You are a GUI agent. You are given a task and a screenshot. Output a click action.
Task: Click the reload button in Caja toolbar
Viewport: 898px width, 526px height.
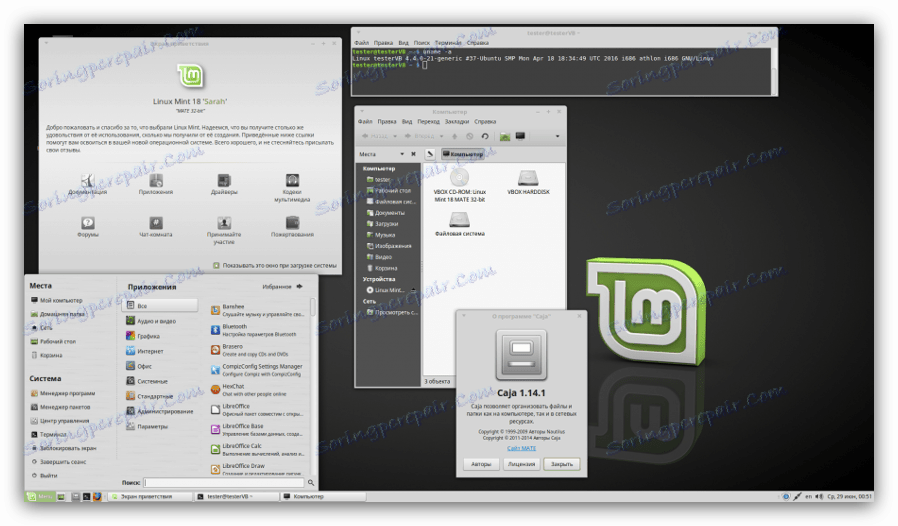tap(485, 136)
